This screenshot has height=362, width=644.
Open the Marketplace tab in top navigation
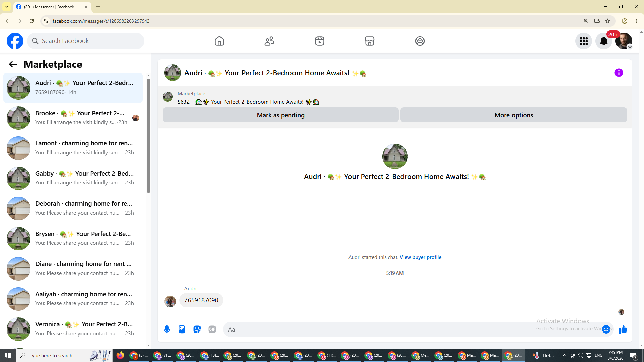[x=369, y=41]
